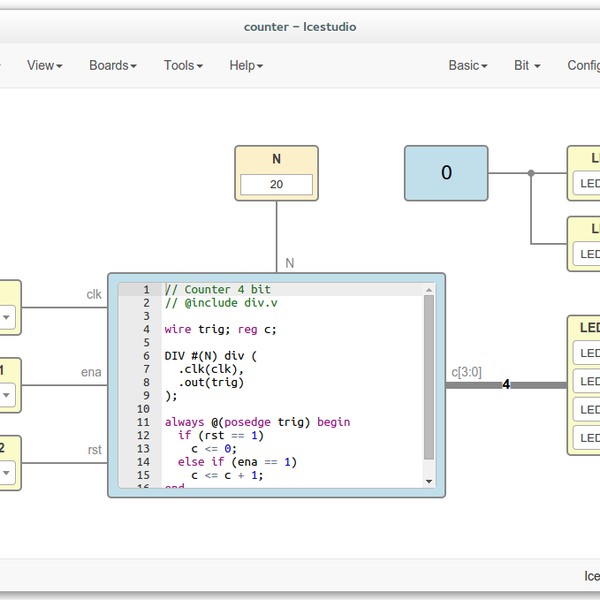Open the Boards menu
Screen dimensions: 600x600
click(113, 65)
